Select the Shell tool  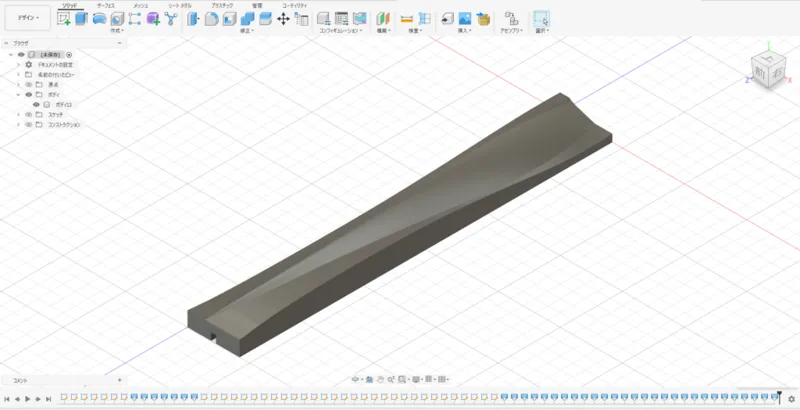[229, 19]
